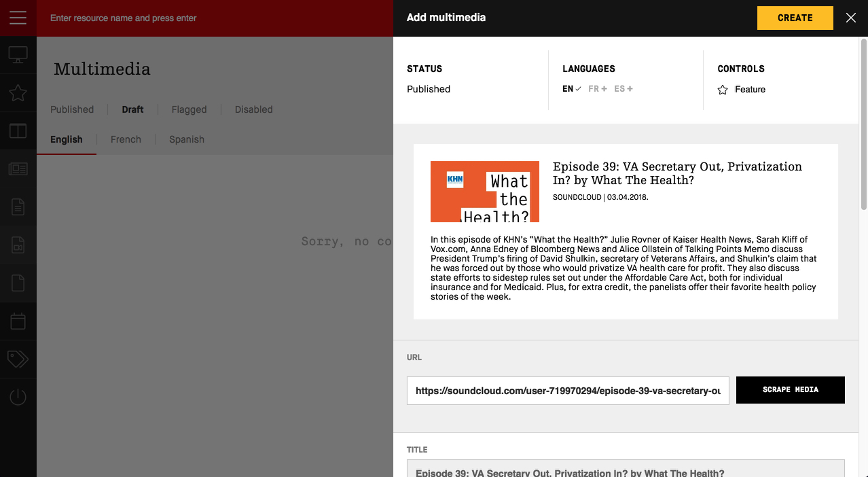The width and height of the screenshot is (868, 477).
Task: Open the dashboard monitor icon in sidebar
Action: click(x=18, y=56)
